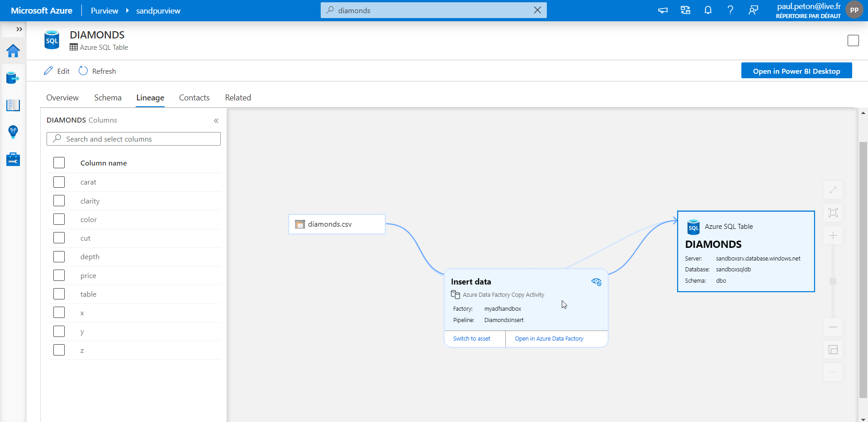Check the price column checkbox
Image resolution: width=868 pixels, height=422 pixels.
tap(59, 275)
